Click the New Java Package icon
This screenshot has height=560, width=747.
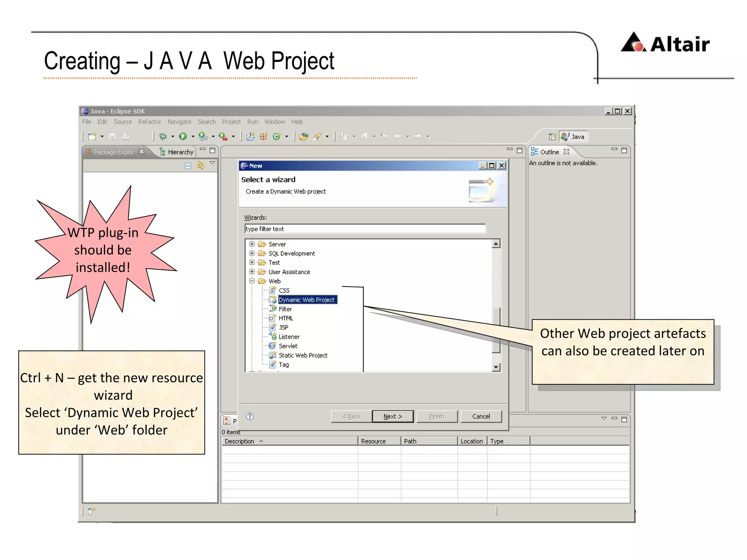pyautogui.click(x=264, y=136)
